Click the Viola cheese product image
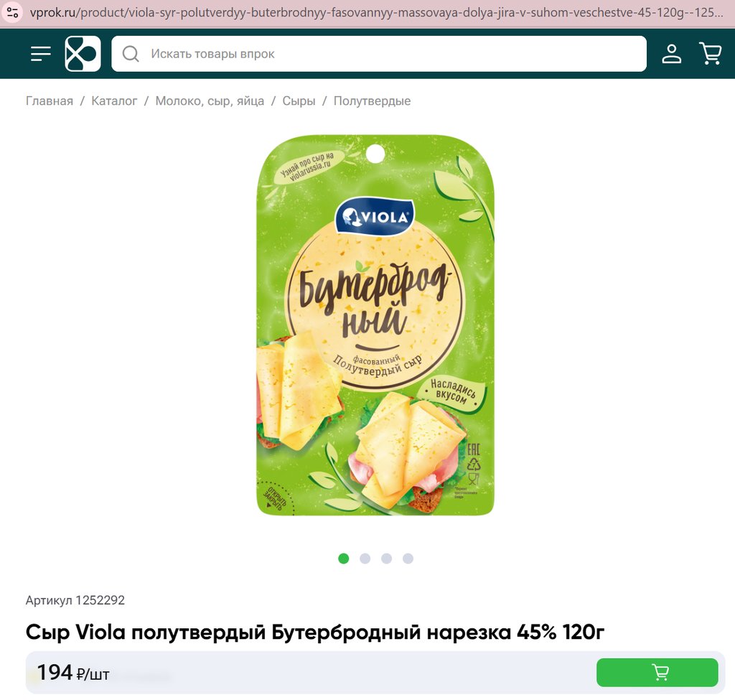The height and width of the screenshot is (700, 735). click(x=375, y=325)
